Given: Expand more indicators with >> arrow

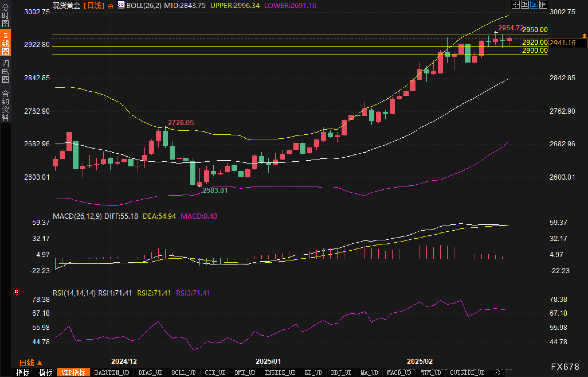Looking at the screenshot, I should (x=498, y=372).
